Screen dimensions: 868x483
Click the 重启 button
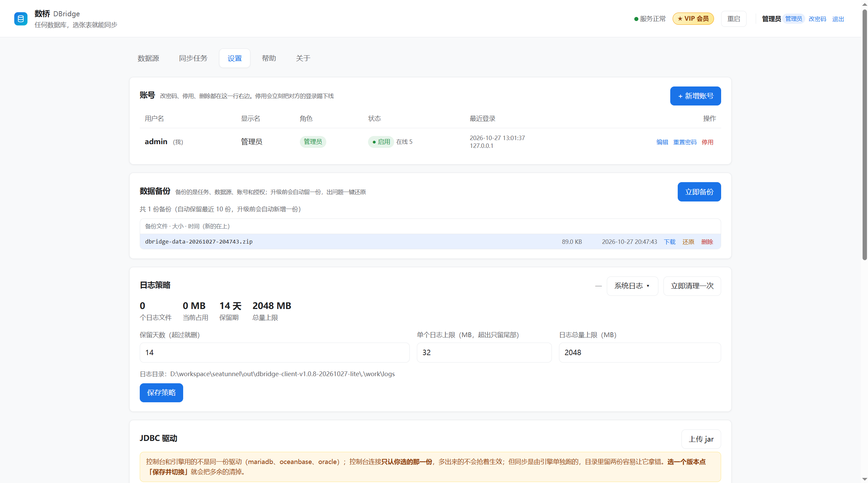click(733, 19)
